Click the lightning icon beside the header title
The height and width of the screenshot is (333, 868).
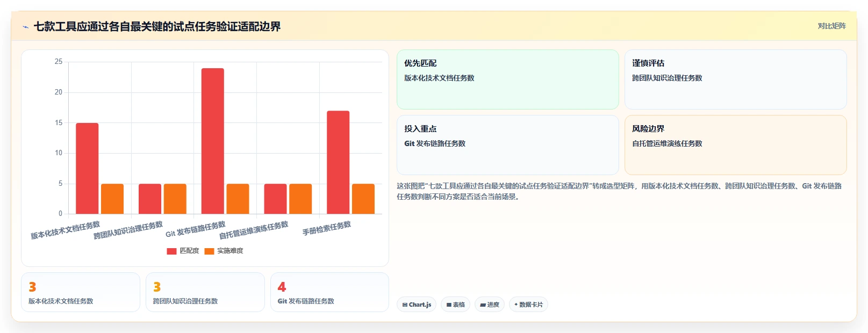[25, 27]
